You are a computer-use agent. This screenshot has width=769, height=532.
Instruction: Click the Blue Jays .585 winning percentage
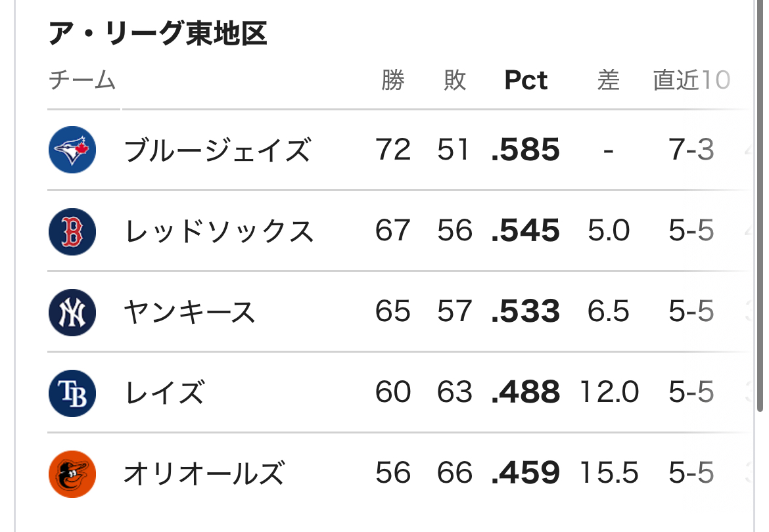pyautogui.click(x=526, y=150)
